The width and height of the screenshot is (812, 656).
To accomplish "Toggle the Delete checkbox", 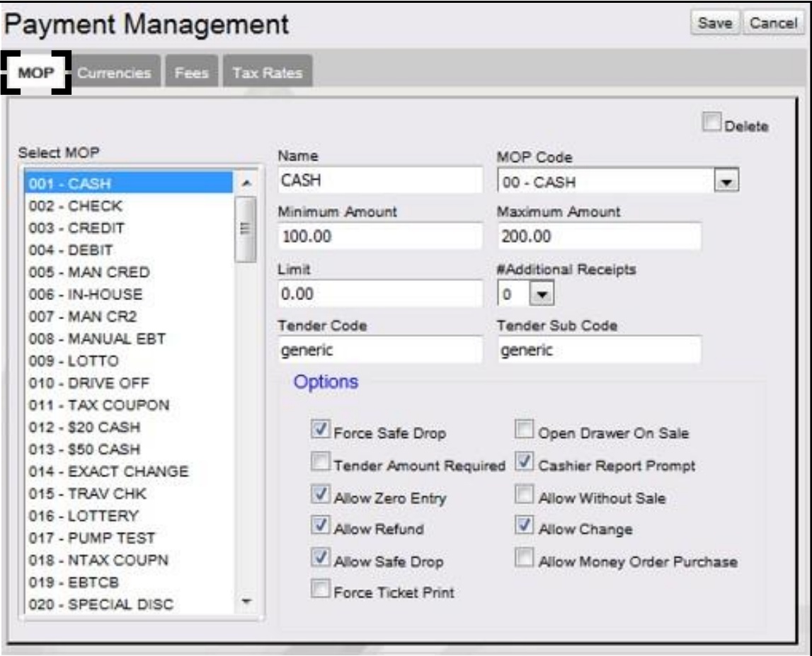I will click(711, 122).
